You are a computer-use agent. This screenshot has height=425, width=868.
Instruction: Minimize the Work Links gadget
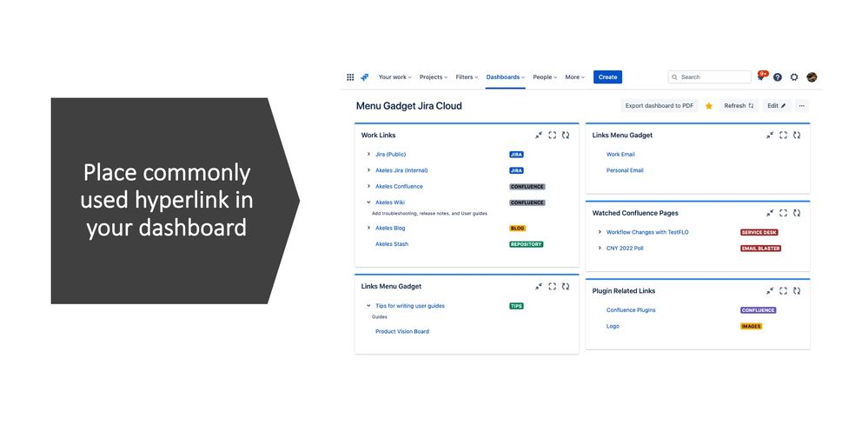(x=539, y=135)
